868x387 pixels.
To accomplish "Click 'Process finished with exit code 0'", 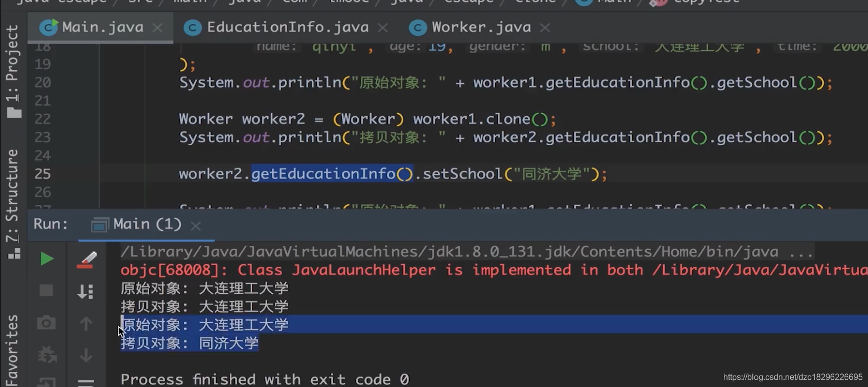I will (x=264, y=379).
